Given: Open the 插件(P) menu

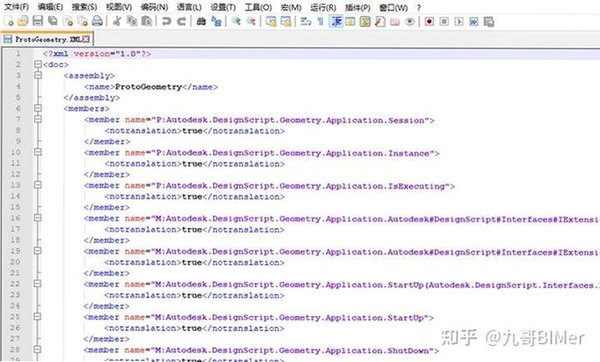Looking at the screenshot, I should point(357,7).
